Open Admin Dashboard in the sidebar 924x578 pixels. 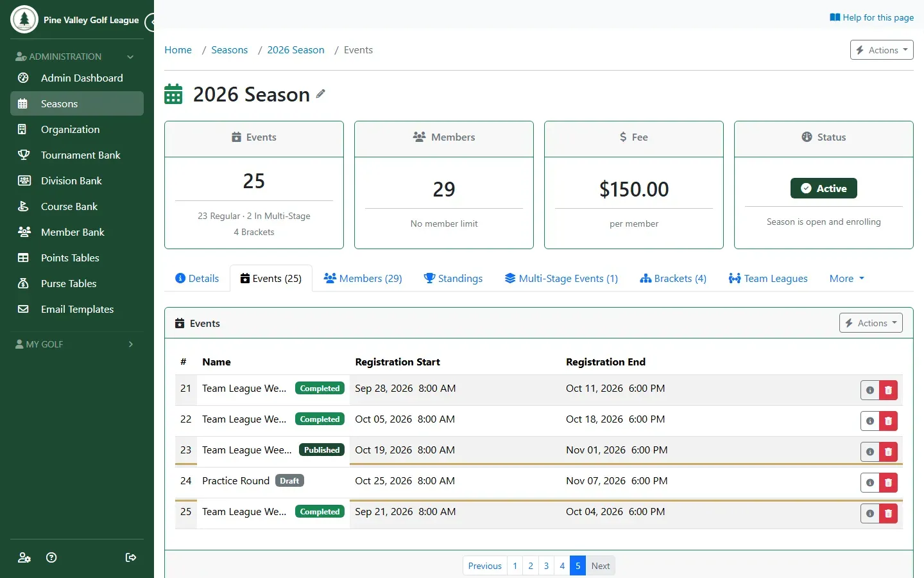[x=77, y=78]
